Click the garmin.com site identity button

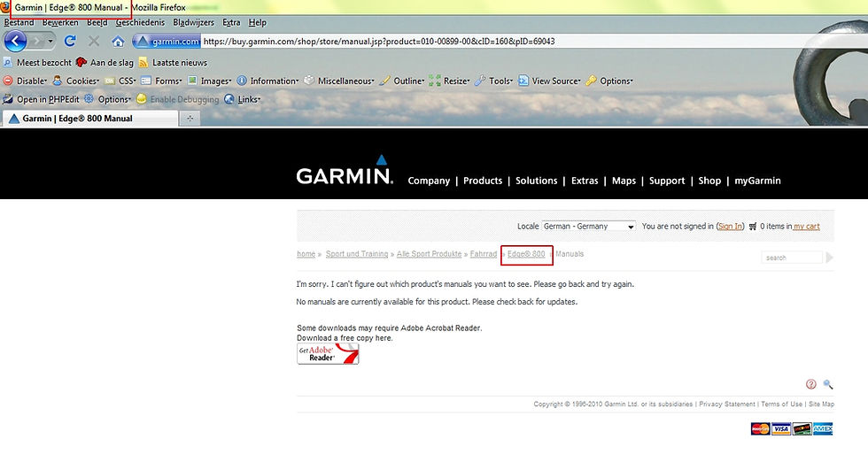tap(167, 42)
